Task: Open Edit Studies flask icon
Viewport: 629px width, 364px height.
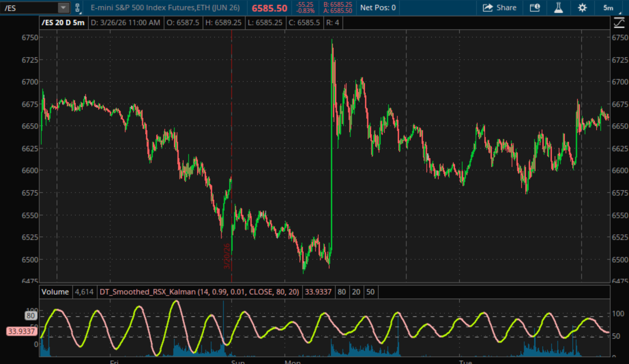Action: tap(559, 8)
